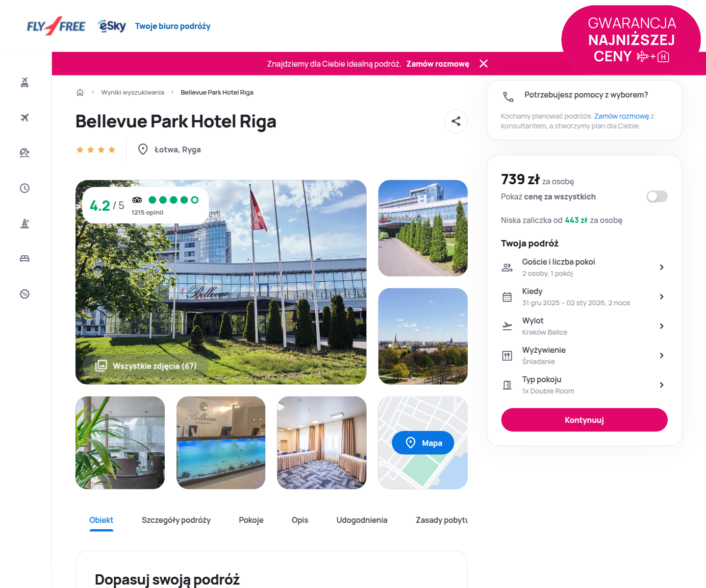Expand the 'Kiedy' dates row
706x588 pixels.
click(583, 297)
